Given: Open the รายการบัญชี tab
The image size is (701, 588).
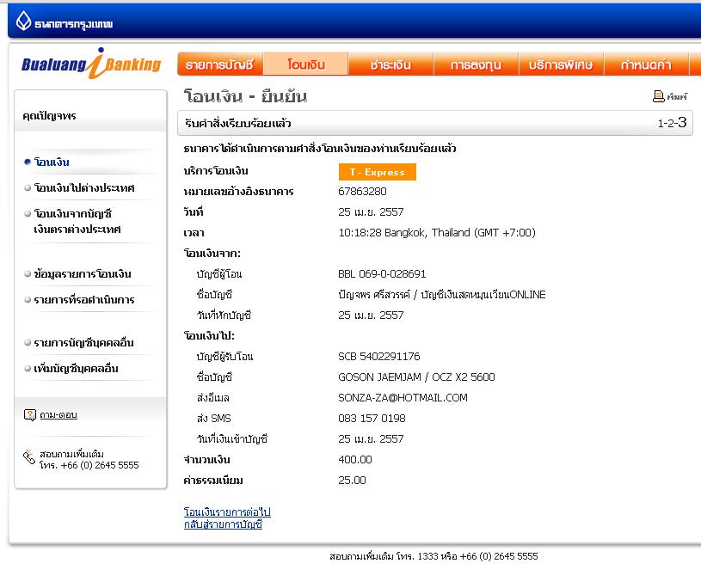Looking at the screenshot, I should (x=220, y=64).
